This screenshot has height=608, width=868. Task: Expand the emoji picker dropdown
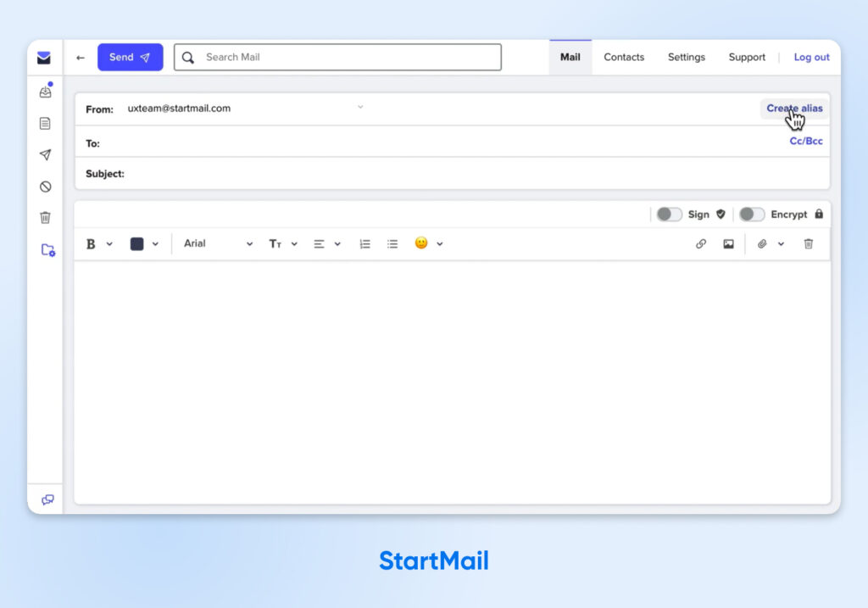[439, 243]
